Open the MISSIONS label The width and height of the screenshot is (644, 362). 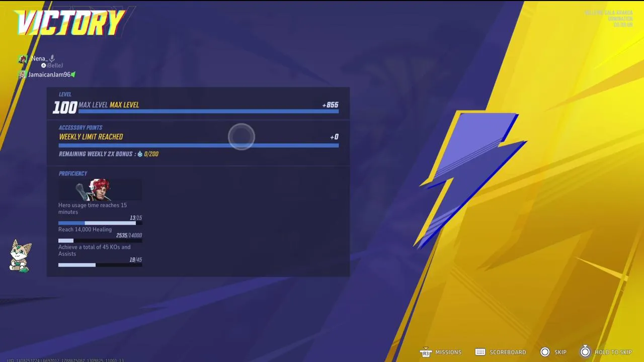pos(448,352)
